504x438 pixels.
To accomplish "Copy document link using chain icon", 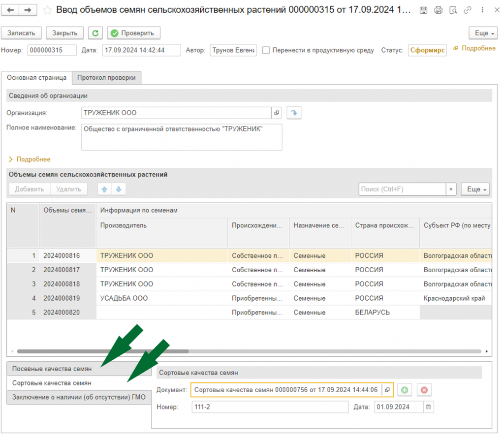I will (x=468, y=10).
